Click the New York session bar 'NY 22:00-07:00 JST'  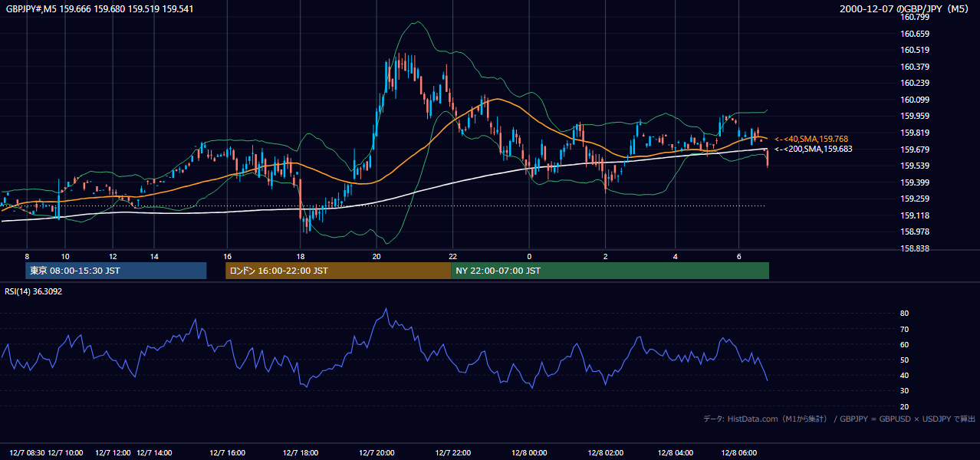click(610, 271)
